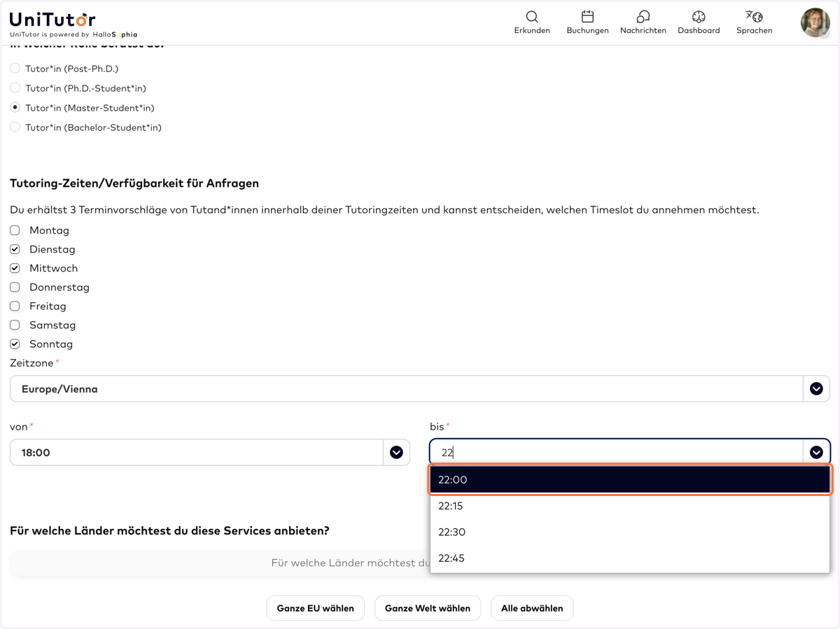Expand the Zeitzone dropdown arrow
840x629 pixels.
(816, 389)
